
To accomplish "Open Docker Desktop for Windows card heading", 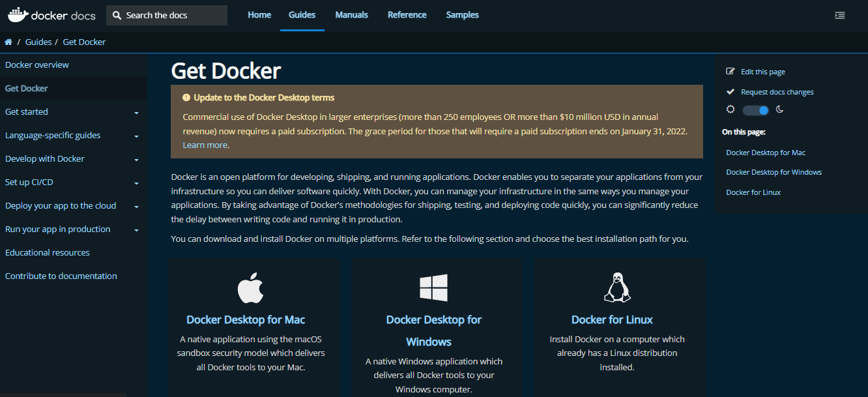I will coord(433,331).
